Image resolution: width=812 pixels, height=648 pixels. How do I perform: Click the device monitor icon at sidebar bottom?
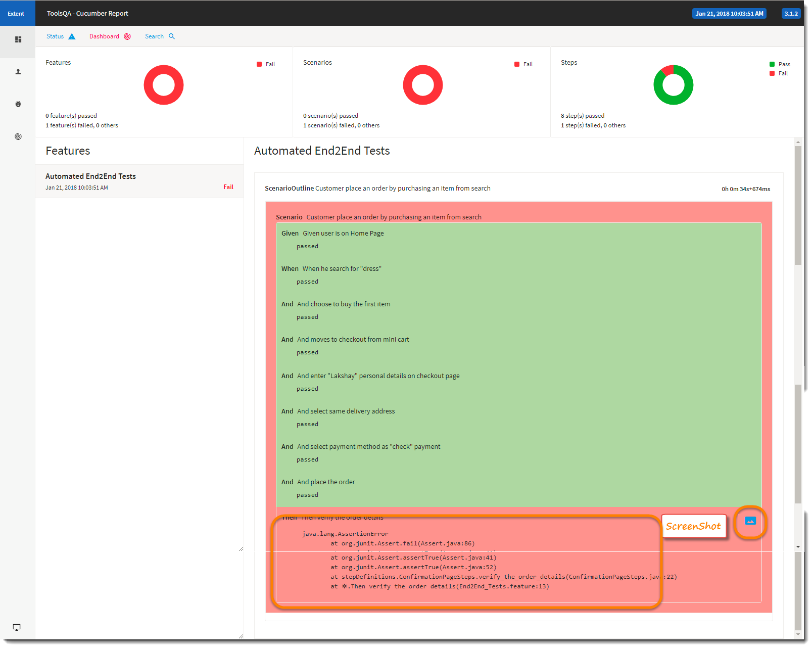[x=16, y=627]
